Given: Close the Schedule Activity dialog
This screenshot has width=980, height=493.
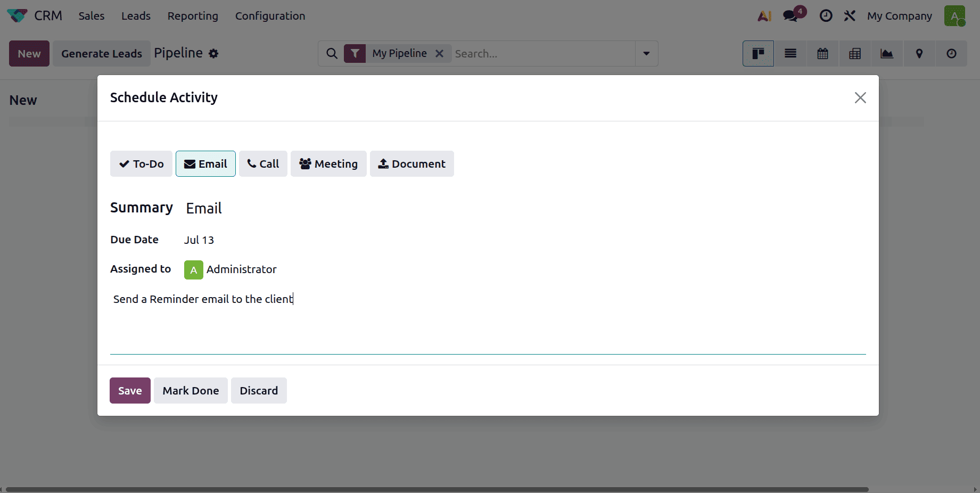Looking at the screenshot, I should 860,98.
